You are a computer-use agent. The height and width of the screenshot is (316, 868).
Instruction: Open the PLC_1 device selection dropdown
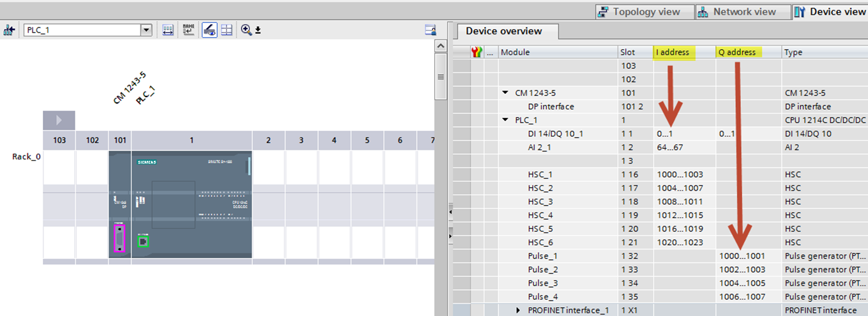(x=146, y=30)
